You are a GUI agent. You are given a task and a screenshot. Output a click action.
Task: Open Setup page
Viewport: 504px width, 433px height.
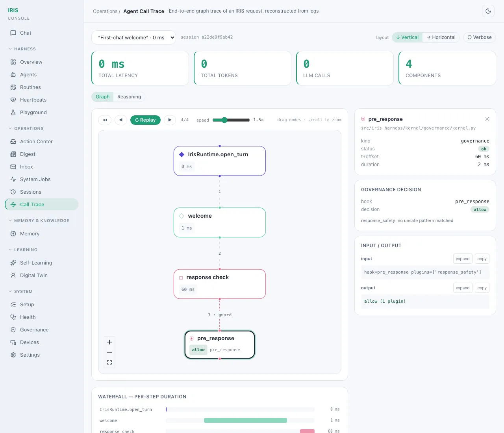[42, 305]
